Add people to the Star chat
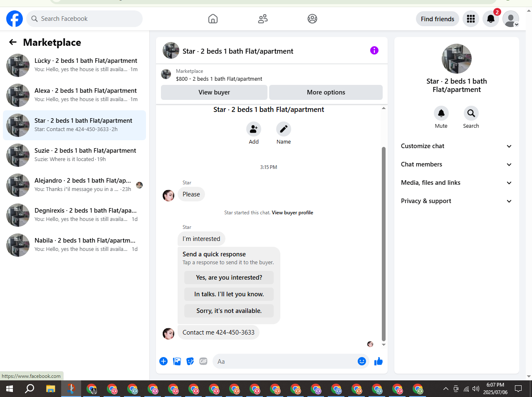Viewport: 532px width, 397px height. [254, 129]
